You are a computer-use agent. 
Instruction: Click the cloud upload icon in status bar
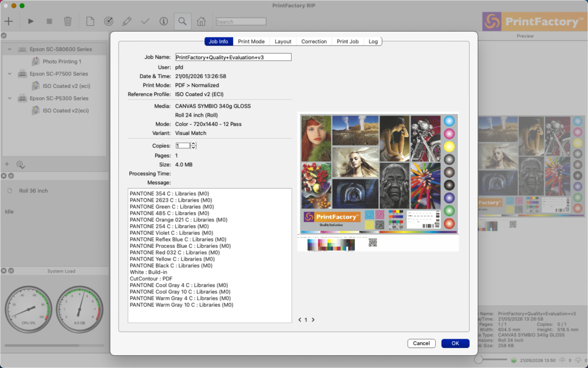pyautogui.click(x=563, y=360)
